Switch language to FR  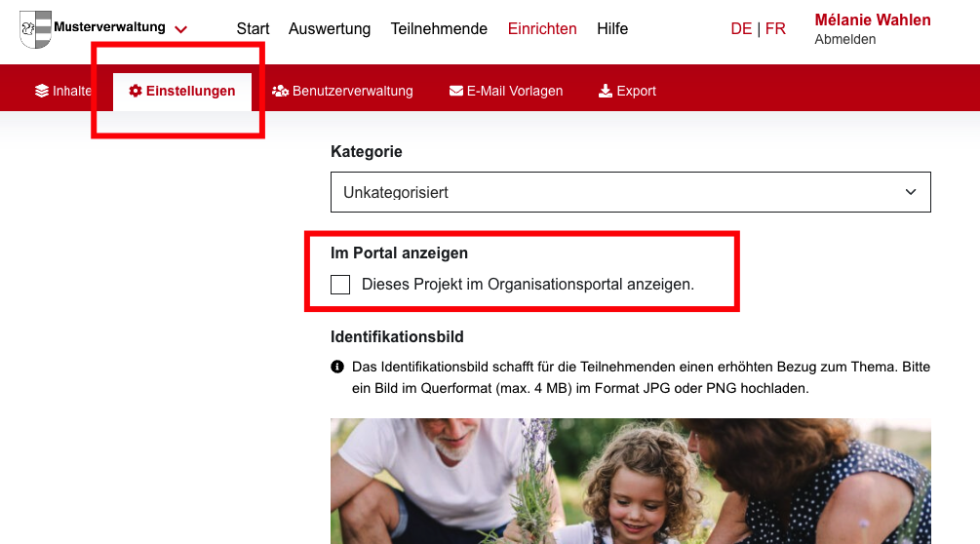(x=775, y=28)
